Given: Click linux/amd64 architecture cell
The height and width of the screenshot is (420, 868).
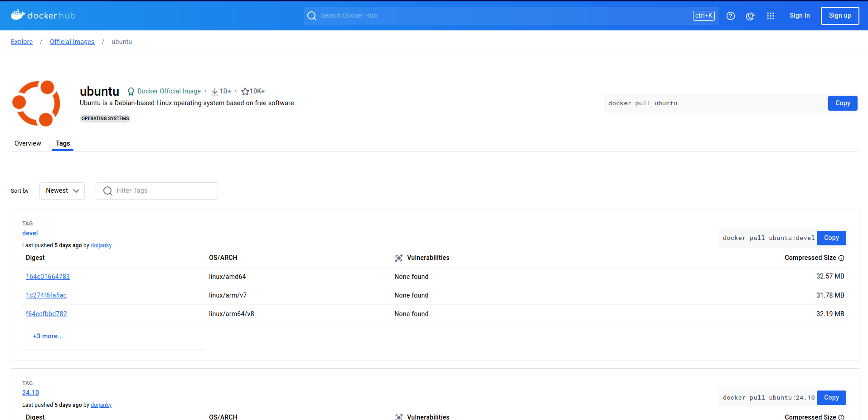Looking at the screenshot, I should coord(227,277).
